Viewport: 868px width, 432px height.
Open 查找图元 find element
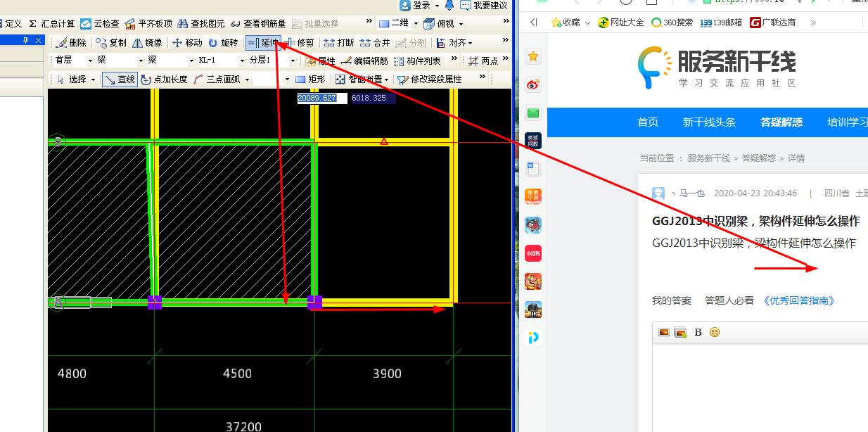coord(201,24)
